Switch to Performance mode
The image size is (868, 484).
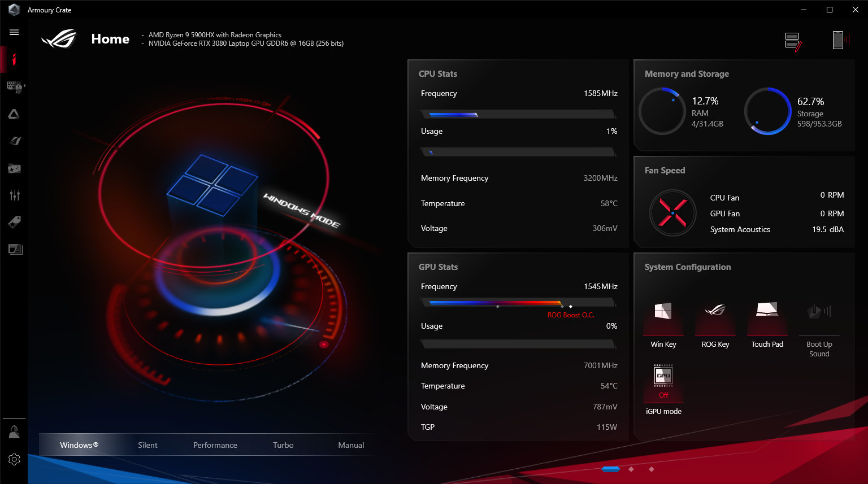215,445
